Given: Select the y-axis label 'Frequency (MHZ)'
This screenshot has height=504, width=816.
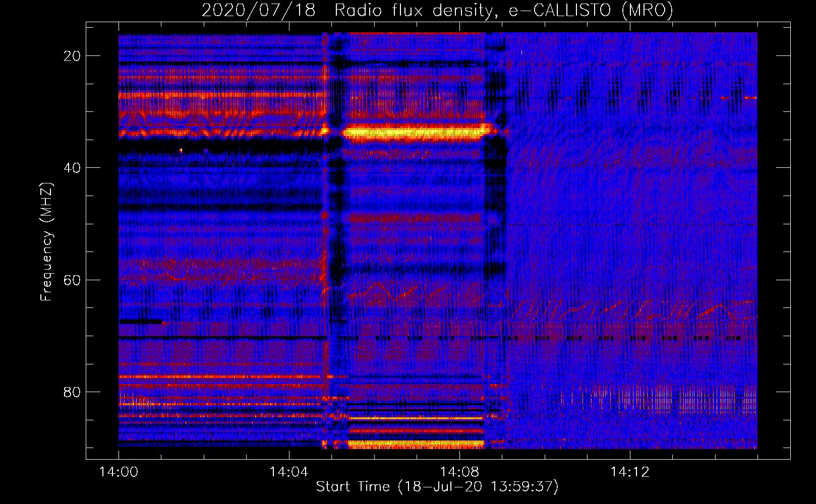Looking at the screenshot, I should point(46,242).
